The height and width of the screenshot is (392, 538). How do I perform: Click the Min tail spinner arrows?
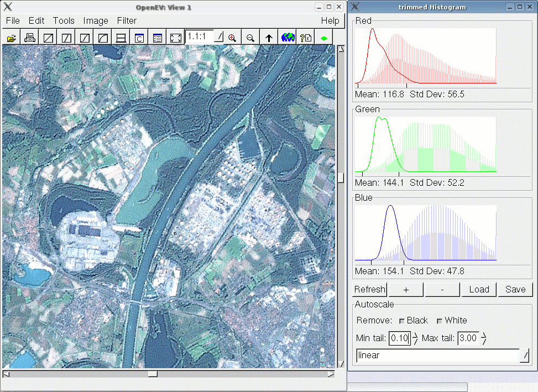click(x=415, y=338)
